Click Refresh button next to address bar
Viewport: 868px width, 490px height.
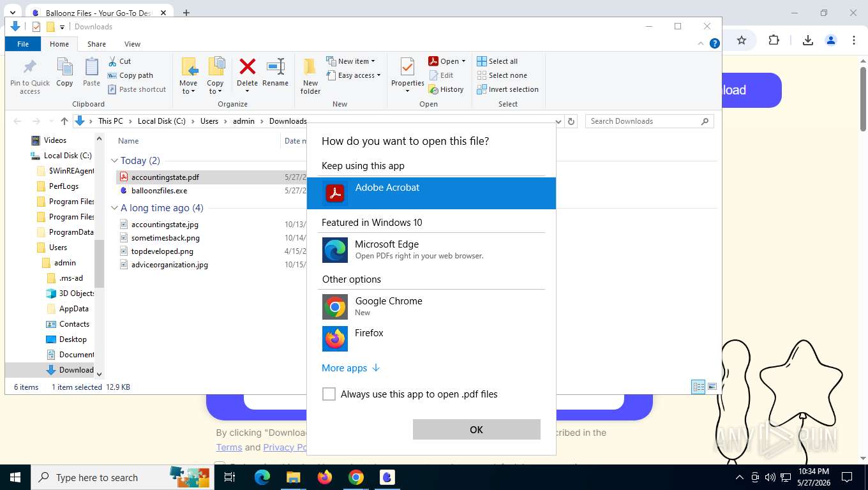[x=571, y=121]
